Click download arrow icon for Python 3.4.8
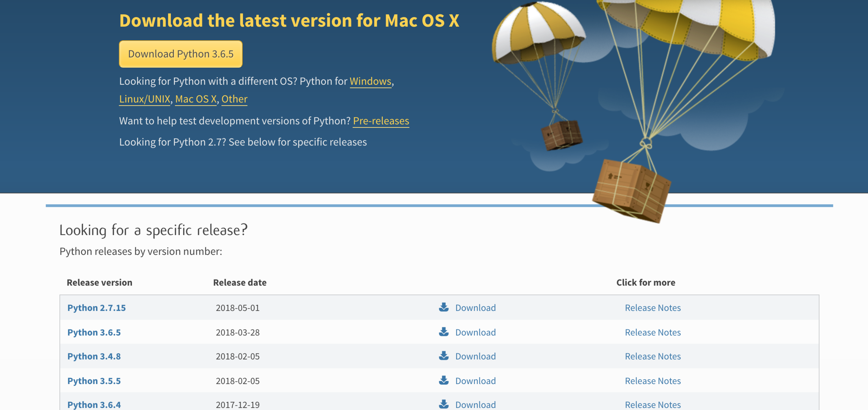The image size is (868, 410). (443, 356)
